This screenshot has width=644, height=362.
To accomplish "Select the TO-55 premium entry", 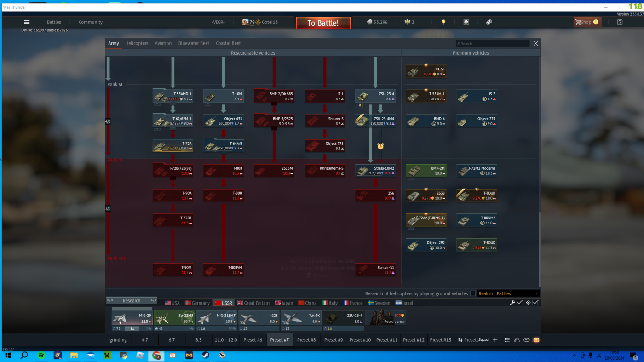I will pyautogui.click(x=426, y=71).
